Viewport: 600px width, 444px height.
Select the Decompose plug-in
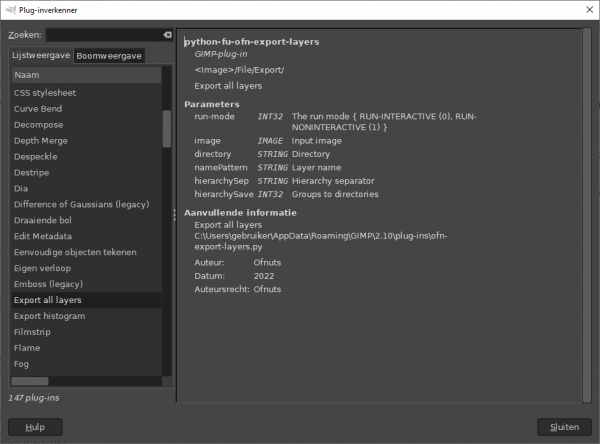pos(86,125)
